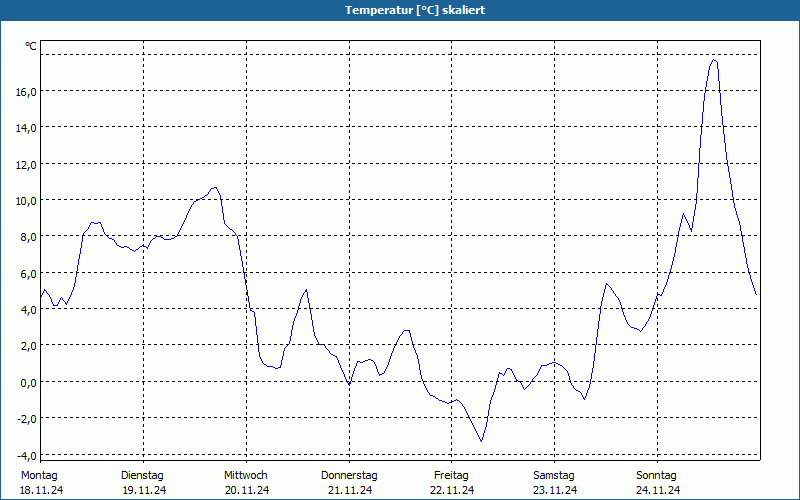Image resolution: width=800 pixels, height=500 pixels.
Task: Click the 0,0 y-axis label
Action: pos(28,383)
